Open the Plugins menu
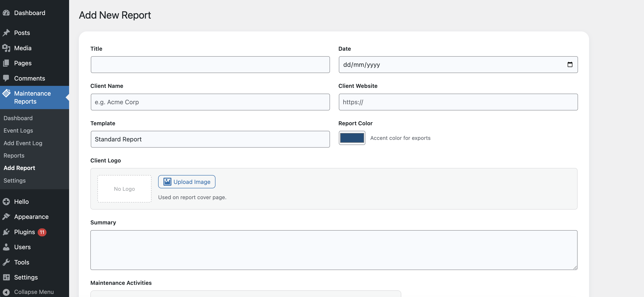 tap(35, 232)
